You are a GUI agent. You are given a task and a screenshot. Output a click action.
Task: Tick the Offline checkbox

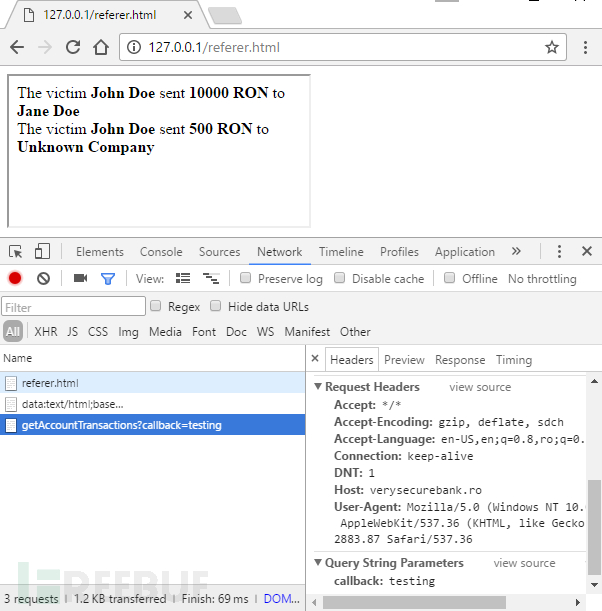(449, 278)
